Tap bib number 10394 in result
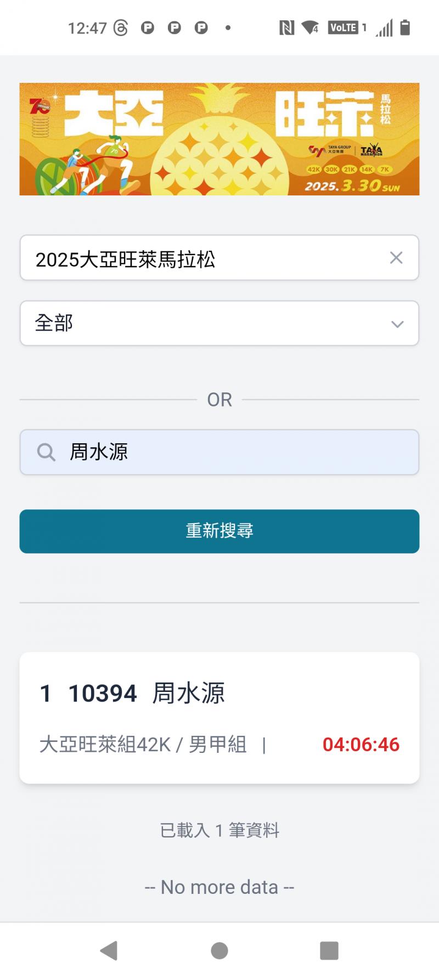The height and width of the screenshot is (980, 439). point(102,694)
